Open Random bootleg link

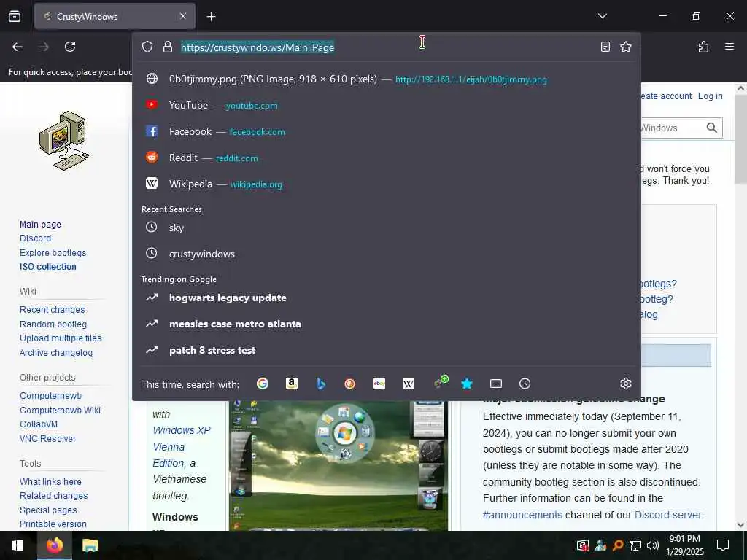coord(53,324)
